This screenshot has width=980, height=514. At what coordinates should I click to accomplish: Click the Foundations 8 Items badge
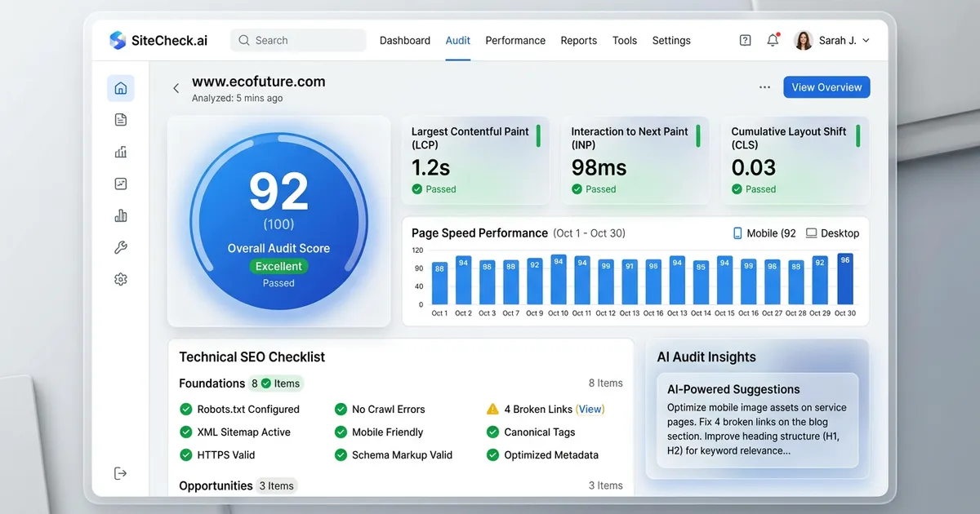(275, 383)
